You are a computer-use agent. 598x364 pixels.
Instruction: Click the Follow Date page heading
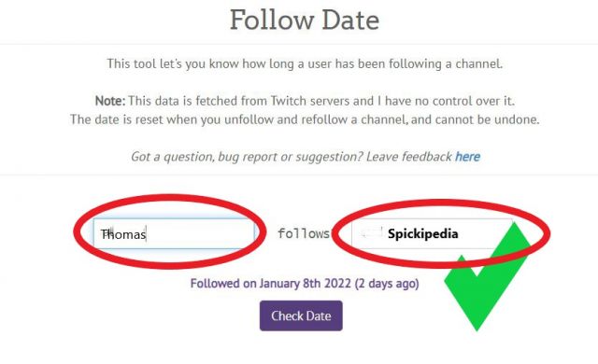pyautogui.click(x=305, y=20)
